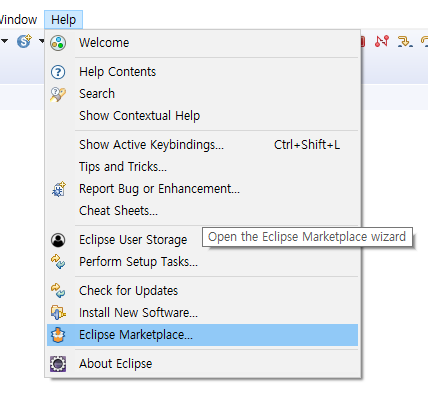Open Install New Software

coord(202,313)
